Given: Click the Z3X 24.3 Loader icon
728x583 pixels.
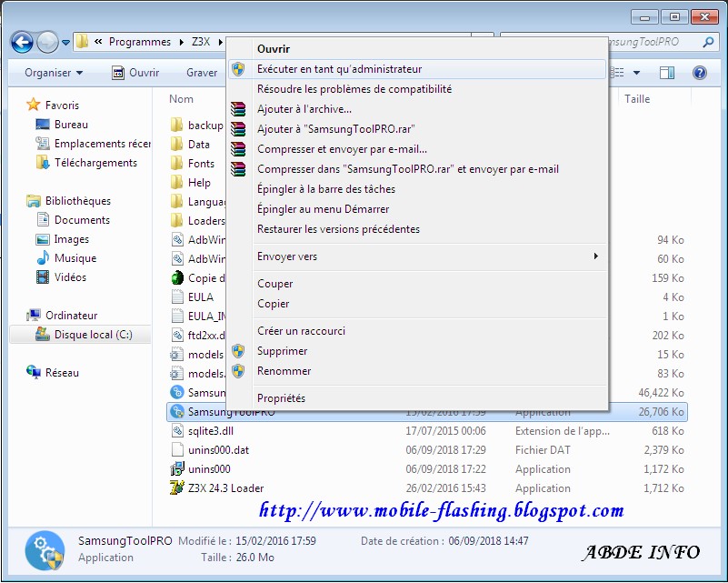Looking at the screenshot, I should click(x=177, y=488).
